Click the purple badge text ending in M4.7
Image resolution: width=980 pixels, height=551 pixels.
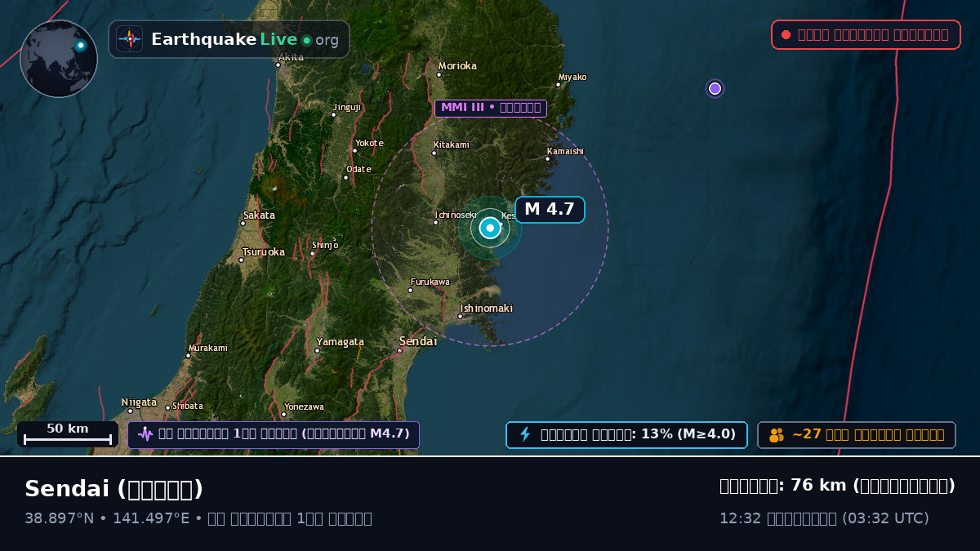click(x=284, y=434)
